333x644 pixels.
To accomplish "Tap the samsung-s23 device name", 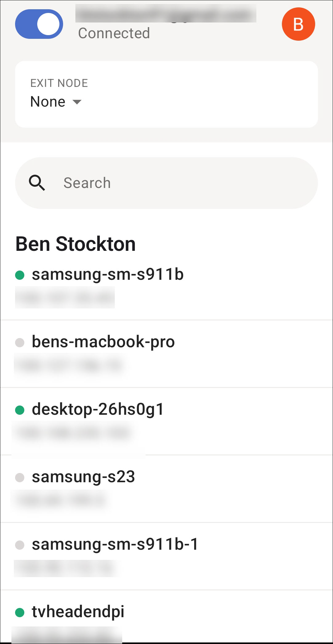I will tap(83, 477).
